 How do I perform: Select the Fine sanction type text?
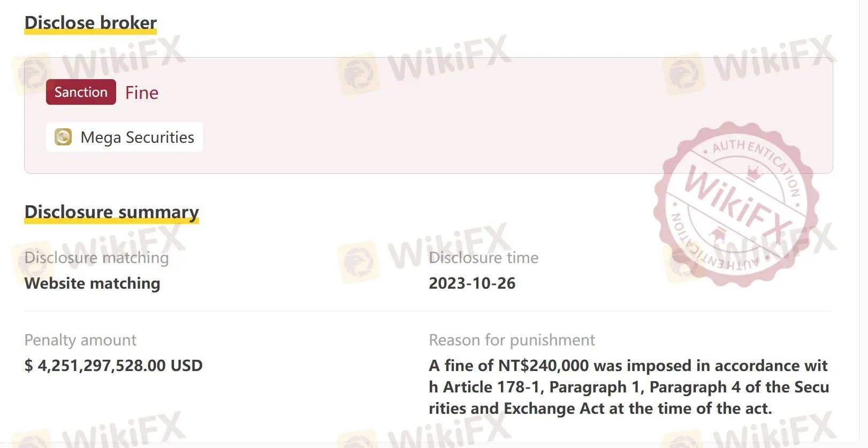point(142,92)
